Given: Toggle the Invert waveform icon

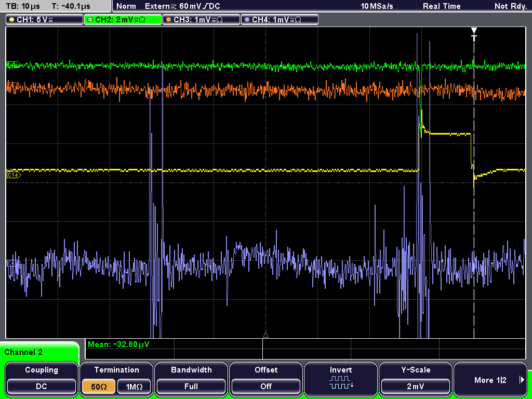Looking at the screenshot, I should click(341, 382).
